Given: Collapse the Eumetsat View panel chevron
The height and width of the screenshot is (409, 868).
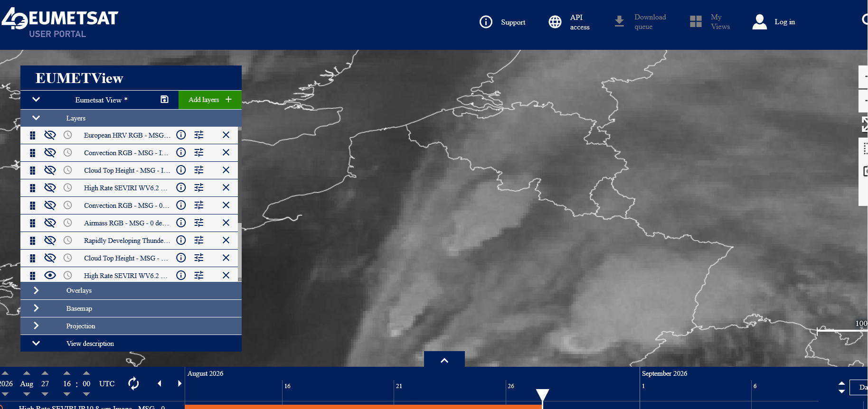Looking at the screenshot, I should [x=36, y=99].
